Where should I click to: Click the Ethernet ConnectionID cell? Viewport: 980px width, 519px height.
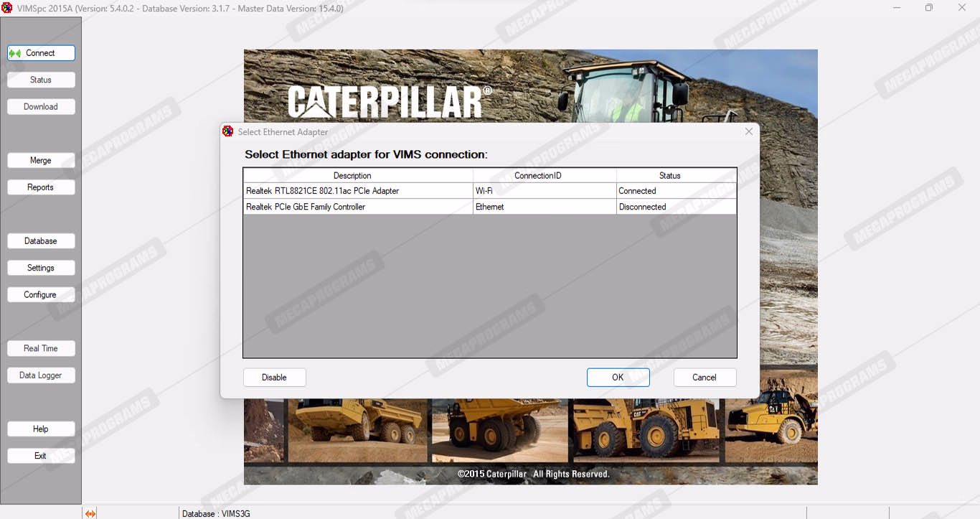pyautogui.click(x=545, y=207)
